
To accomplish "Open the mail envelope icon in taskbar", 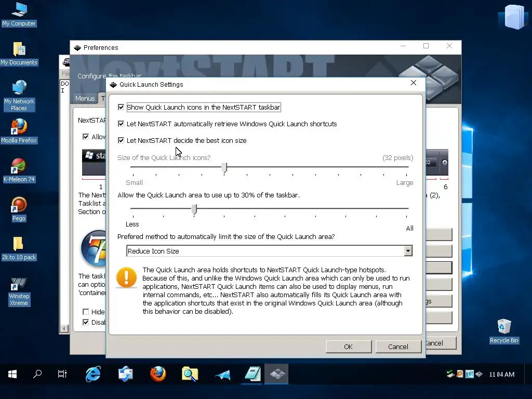I will click(x=126, y=374).
